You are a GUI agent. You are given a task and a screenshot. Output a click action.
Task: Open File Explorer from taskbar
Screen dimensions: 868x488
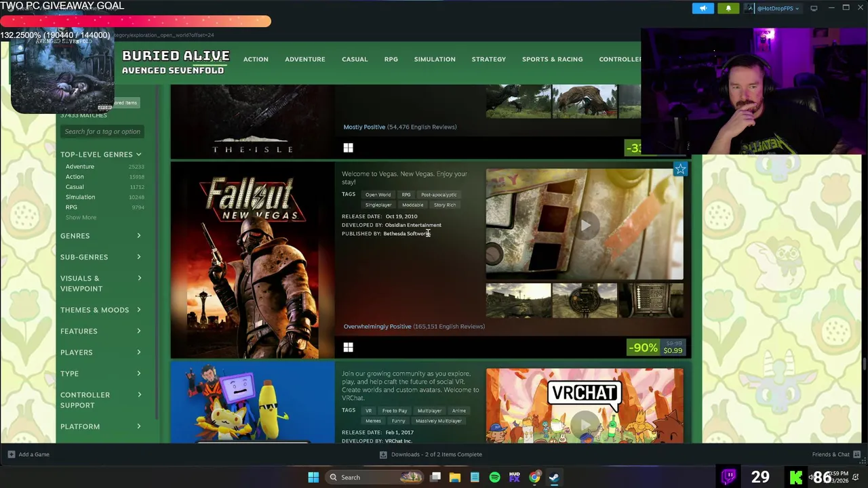[455, 477]
